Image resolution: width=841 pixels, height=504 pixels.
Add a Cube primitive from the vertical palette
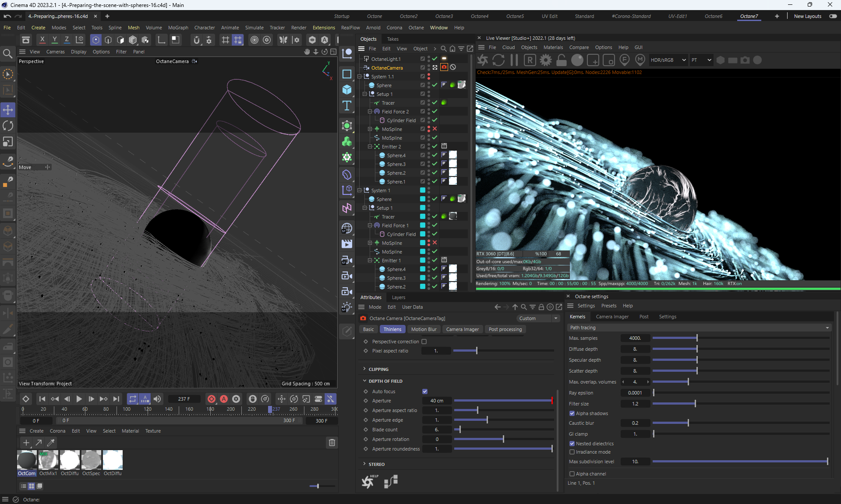[347, 90]
